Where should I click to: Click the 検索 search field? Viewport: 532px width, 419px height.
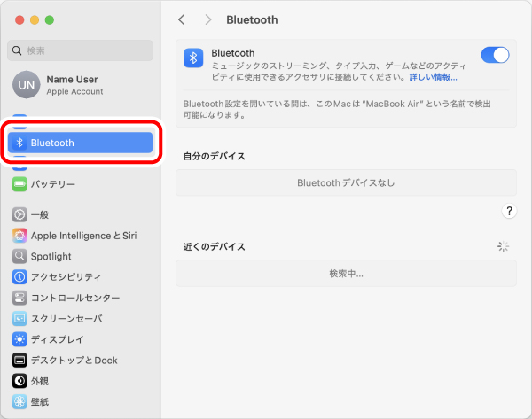point(80,50)
